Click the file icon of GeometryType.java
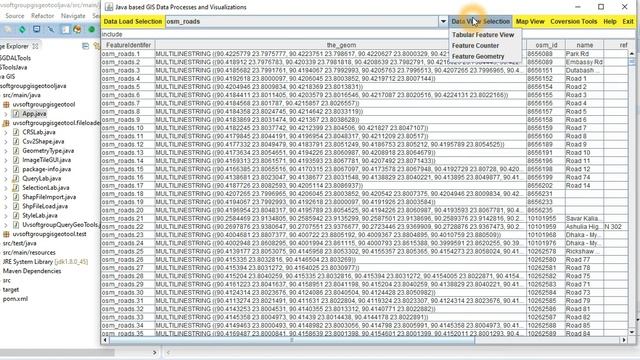 tap(16, 151)
